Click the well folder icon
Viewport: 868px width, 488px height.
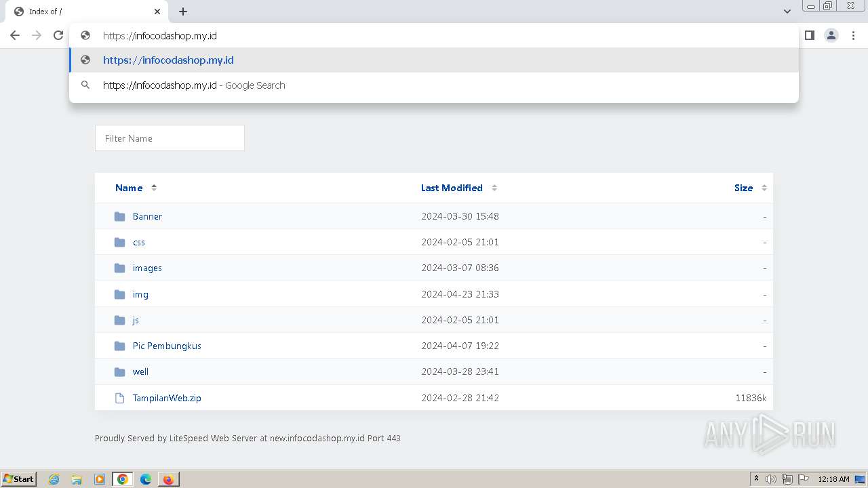pos(120,371)
